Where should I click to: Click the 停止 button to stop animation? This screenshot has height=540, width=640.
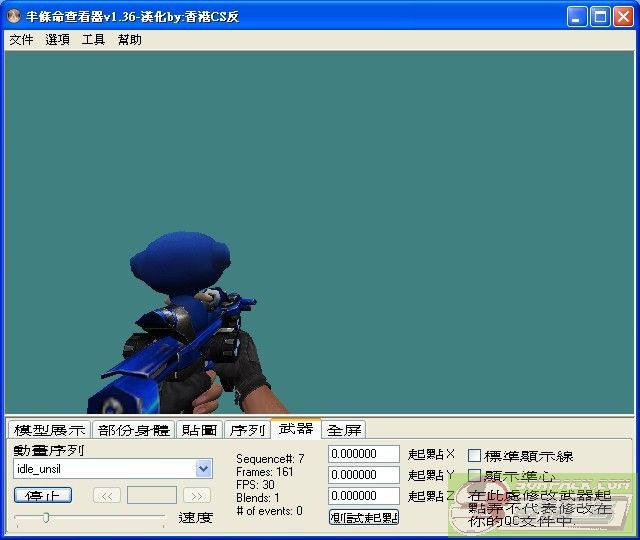click(43, 496)
